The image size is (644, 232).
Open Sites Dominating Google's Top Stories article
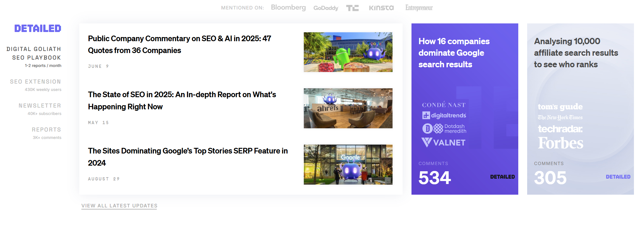(188, 157)
